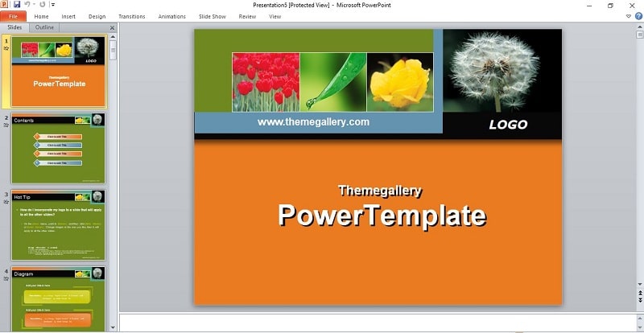Open the Animations ribbon tab
Viewport: 644px width, 333px height.
point(172,16)
